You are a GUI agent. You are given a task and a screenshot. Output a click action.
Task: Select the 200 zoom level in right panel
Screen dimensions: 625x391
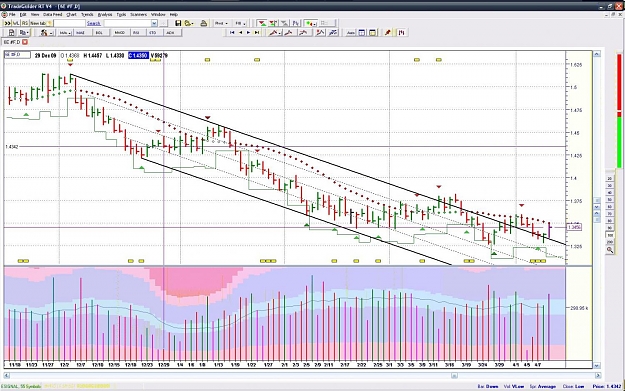[610, 242]
